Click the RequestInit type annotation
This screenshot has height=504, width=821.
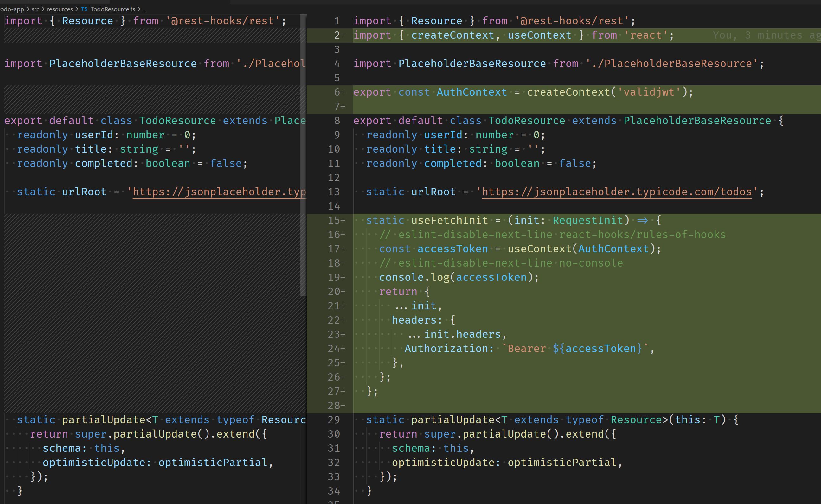588,220
